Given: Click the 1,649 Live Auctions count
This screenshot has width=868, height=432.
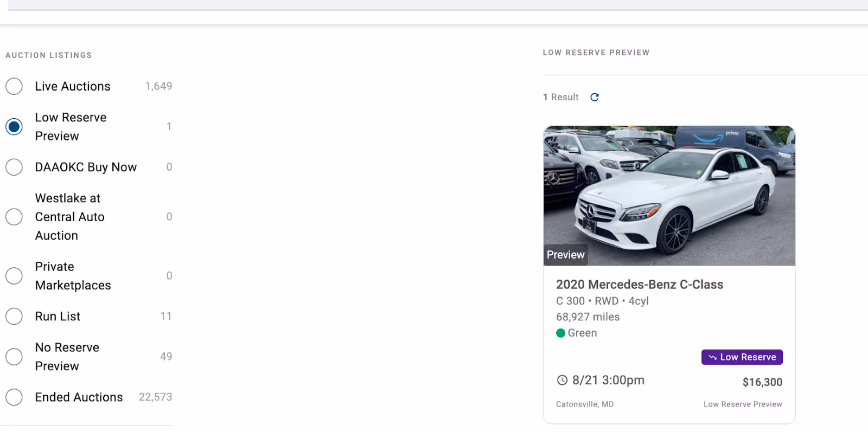Looking at the screenshot, I should pyautogui.click(x=158, y=86).
